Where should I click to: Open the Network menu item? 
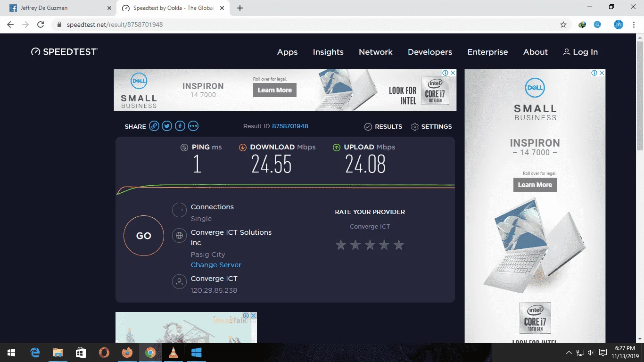point(376,52)
